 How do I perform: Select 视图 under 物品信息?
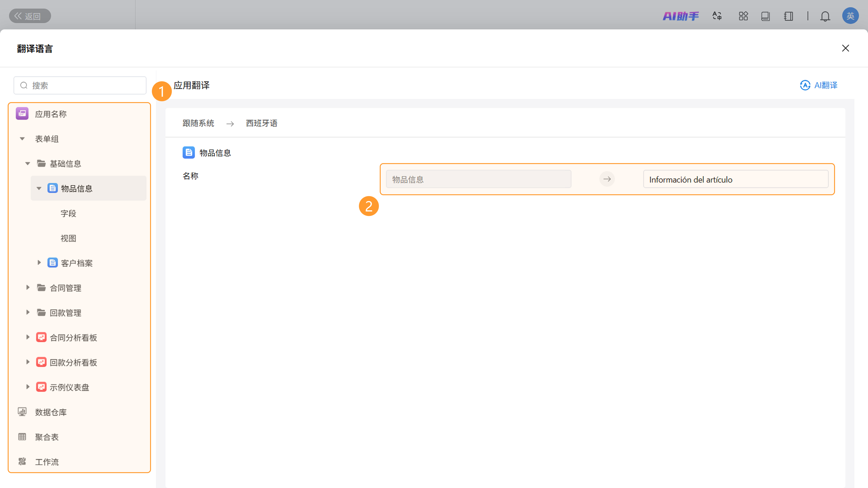[68, 238]
